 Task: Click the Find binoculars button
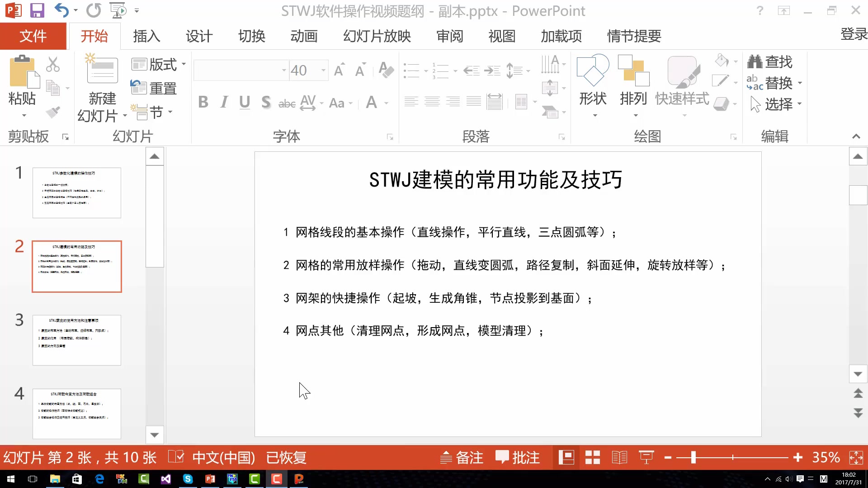click(x=770, y=61)
